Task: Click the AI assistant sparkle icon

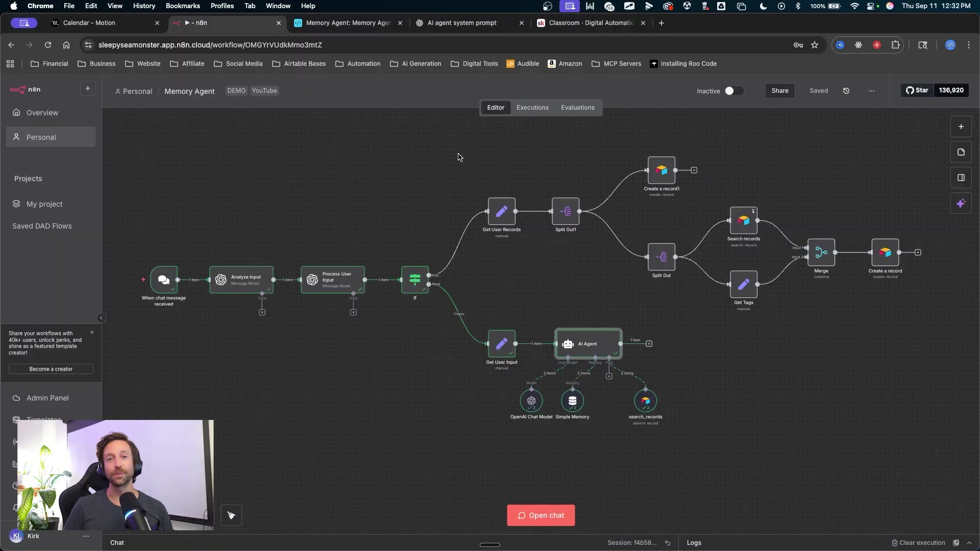Action: (x=961, y=204)
